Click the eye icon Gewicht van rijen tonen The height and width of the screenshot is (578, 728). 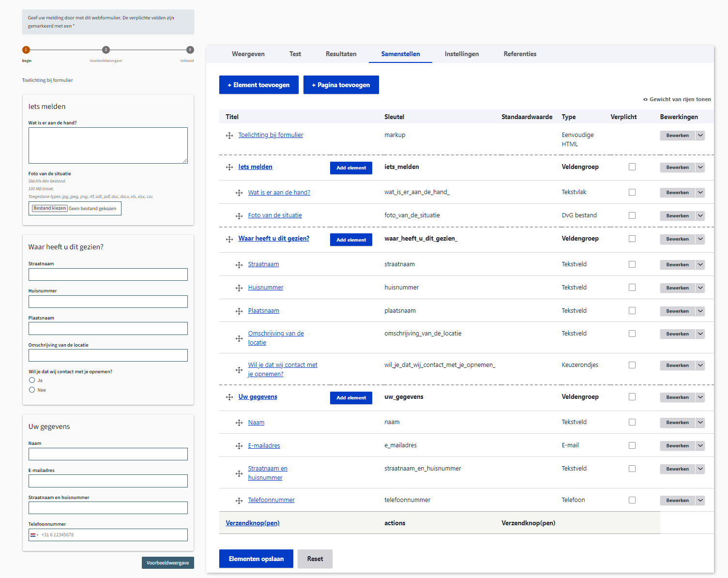[645, 100]
